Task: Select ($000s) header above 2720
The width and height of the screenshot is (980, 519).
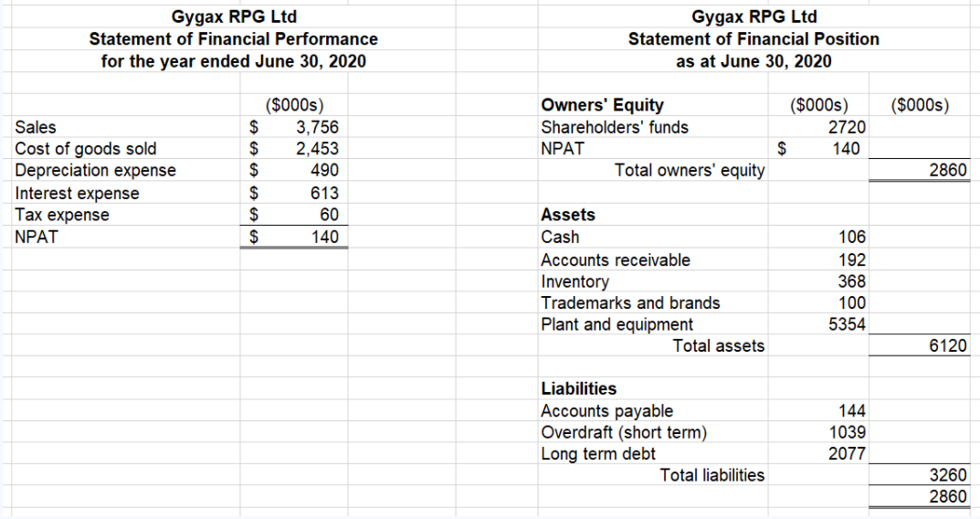Action: tap(818, 105)
